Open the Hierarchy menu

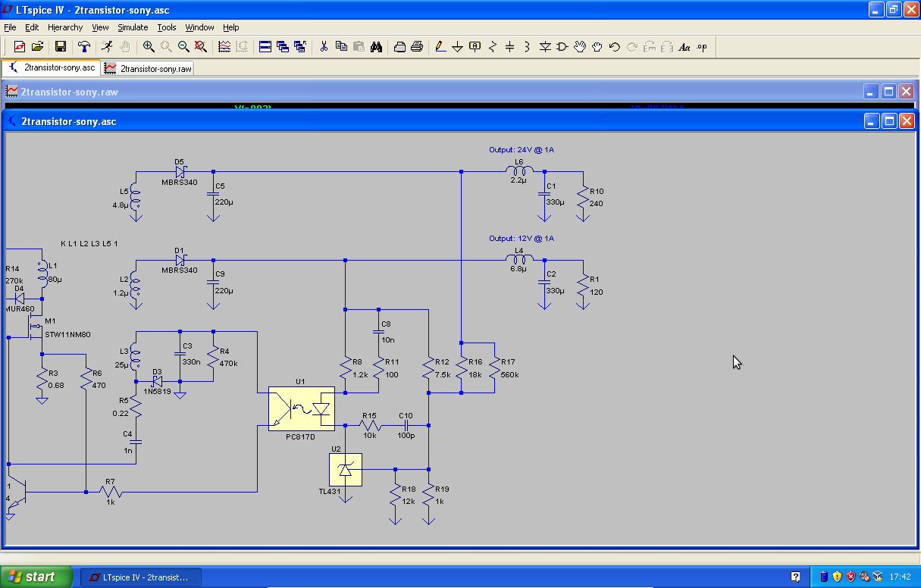point(65,27)
